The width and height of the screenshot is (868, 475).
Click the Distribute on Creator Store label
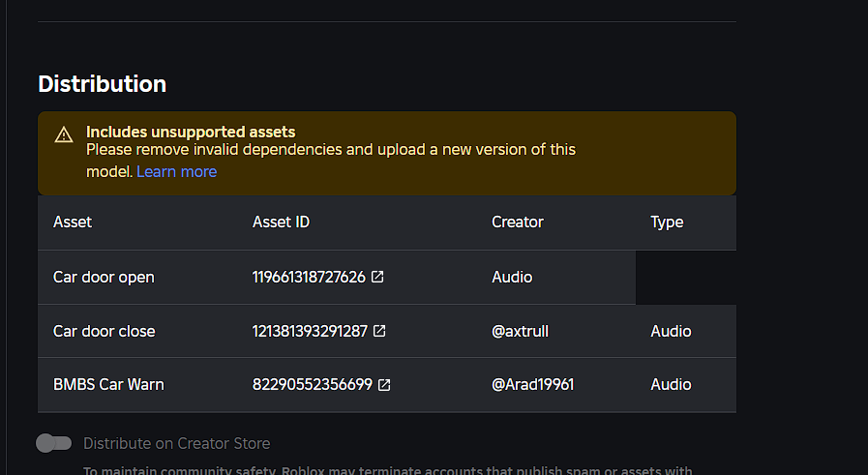click(176, 443)
